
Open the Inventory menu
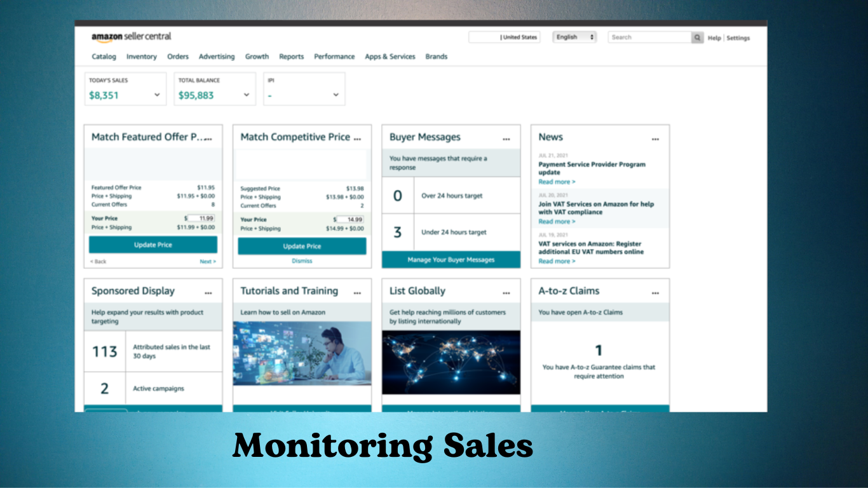[x=142, y=57]
